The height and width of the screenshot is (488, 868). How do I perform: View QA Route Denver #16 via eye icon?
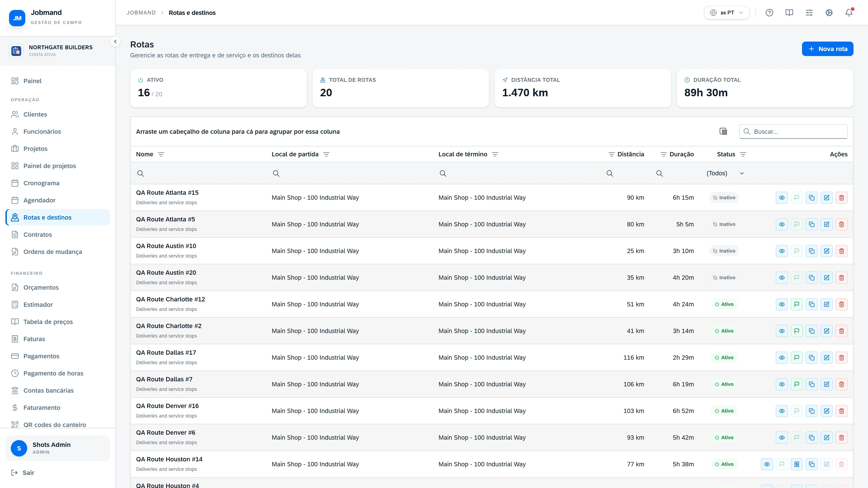782,411
